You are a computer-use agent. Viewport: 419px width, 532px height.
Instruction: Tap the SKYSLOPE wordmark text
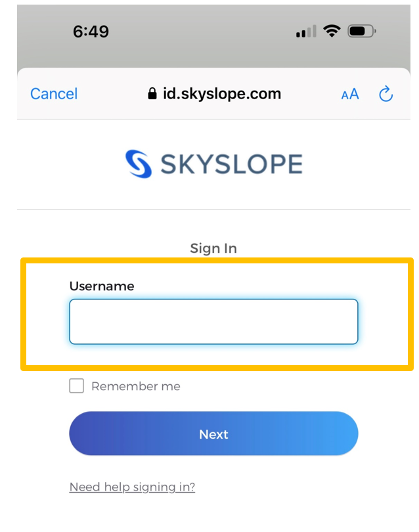click(231, 164)
